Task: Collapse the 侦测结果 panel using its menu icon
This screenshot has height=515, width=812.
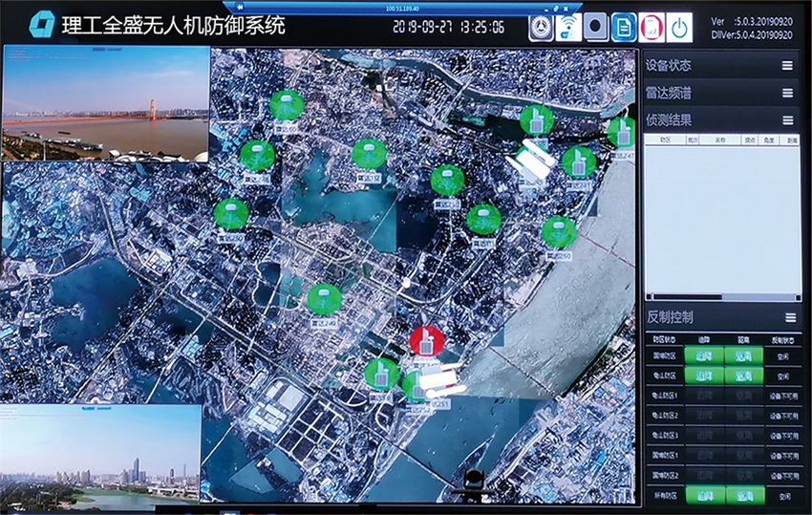Action: click(x=787, y=119)
